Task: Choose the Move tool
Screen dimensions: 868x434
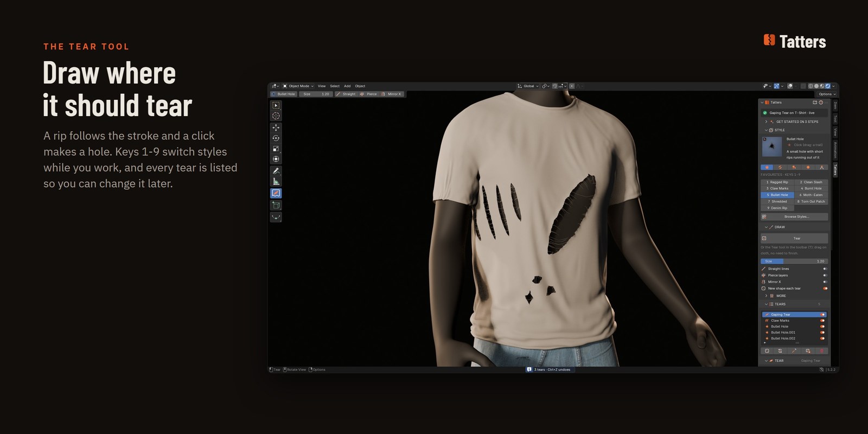Action: (276, 127)
